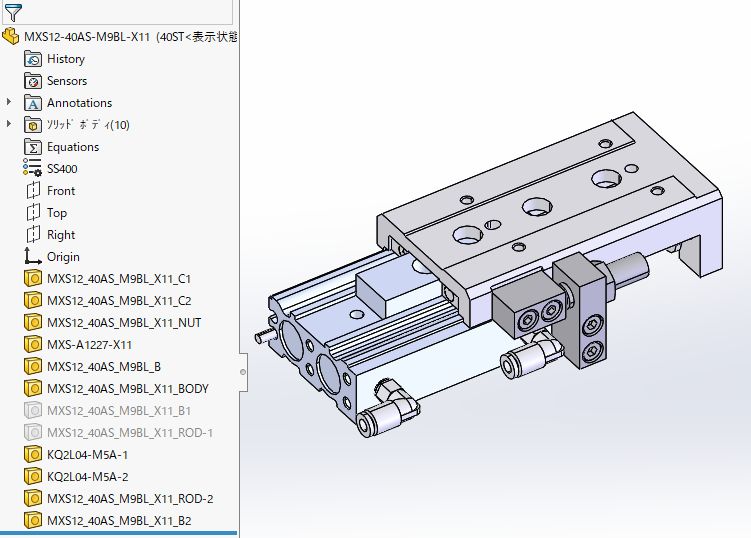The height and width of the screenshot is (538, 751).
Task: Select MXS12_40AS_M9BL_X11_C1 text
Action: (119, 279)
